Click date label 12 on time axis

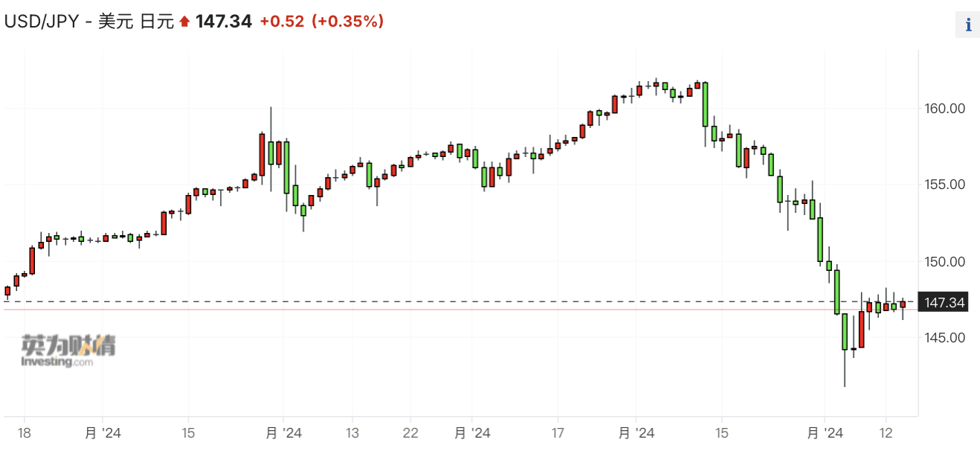[886, 433]
